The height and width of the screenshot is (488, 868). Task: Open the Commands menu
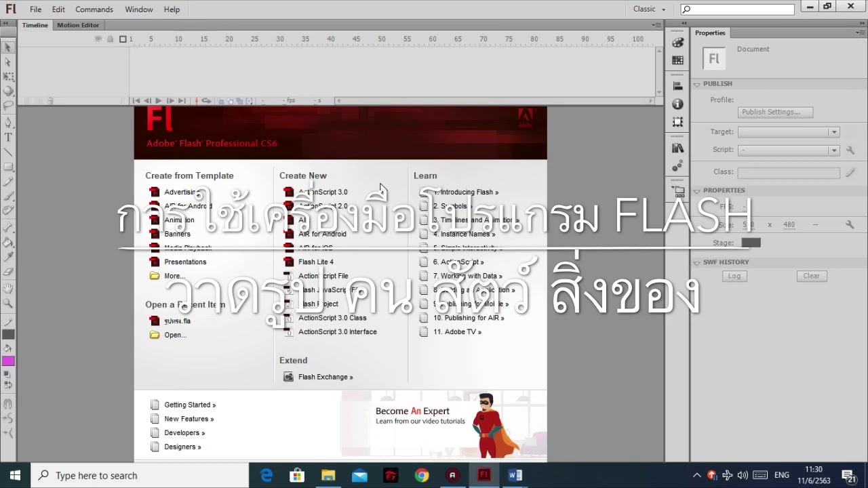(94, 9)
